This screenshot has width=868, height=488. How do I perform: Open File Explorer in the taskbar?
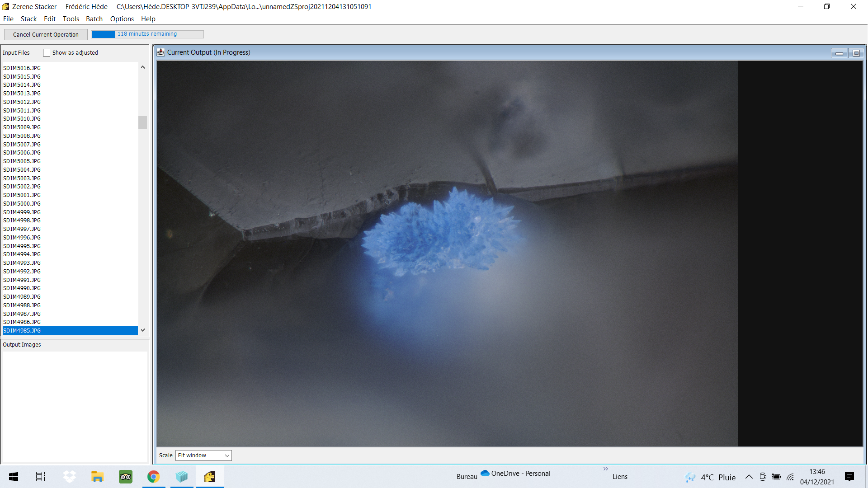point(97,477)
